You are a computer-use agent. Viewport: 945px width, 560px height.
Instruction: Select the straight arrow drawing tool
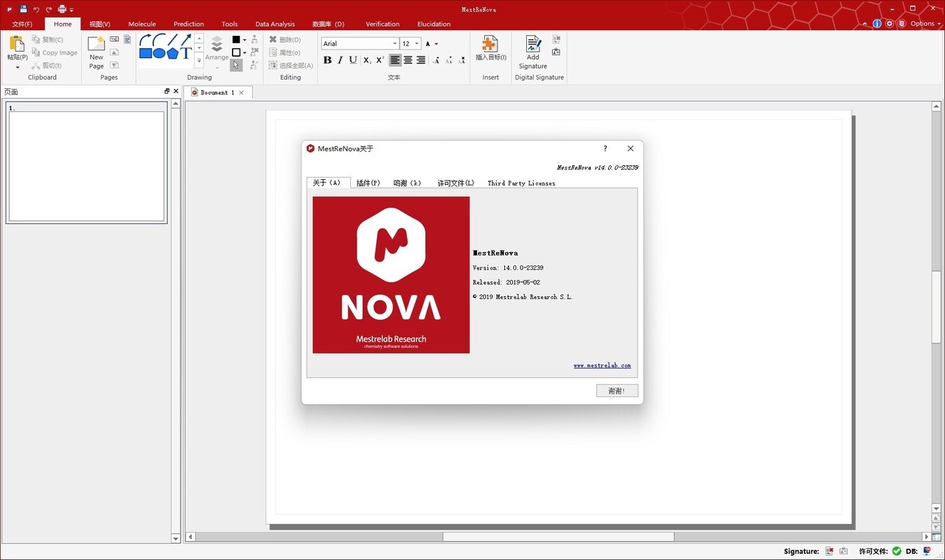point(186,40)
